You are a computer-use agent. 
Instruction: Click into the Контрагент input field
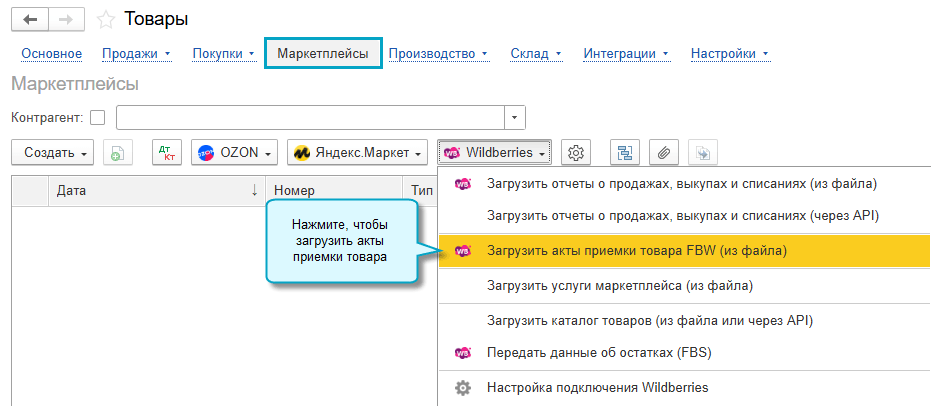311,118
